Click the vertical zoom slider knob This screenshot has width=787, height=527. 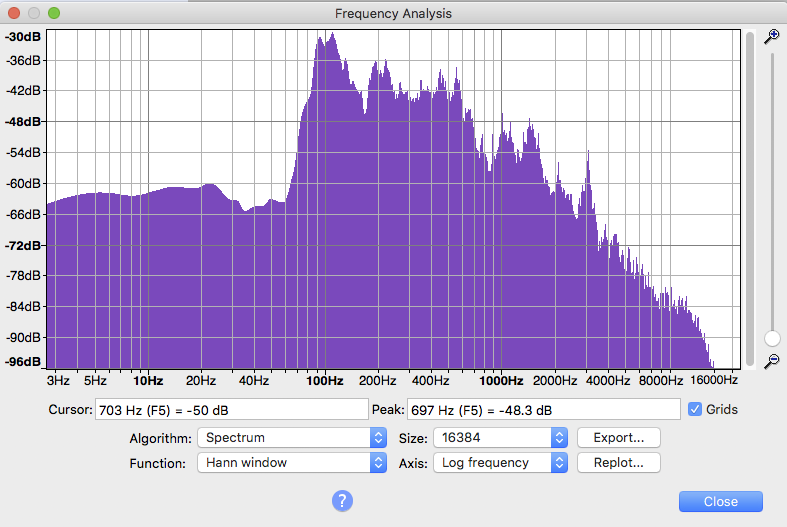772,338
